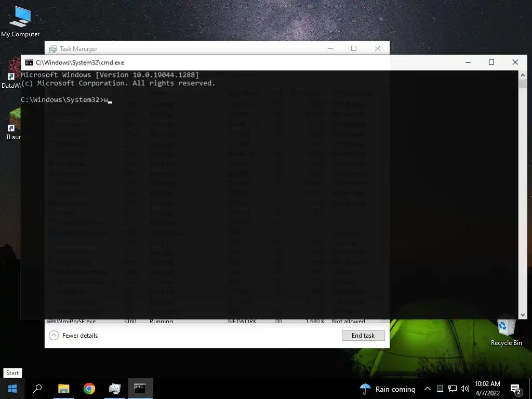
Task: Maximize the Task Manager window
Action: pyautogui.click(x=354, y=48)
